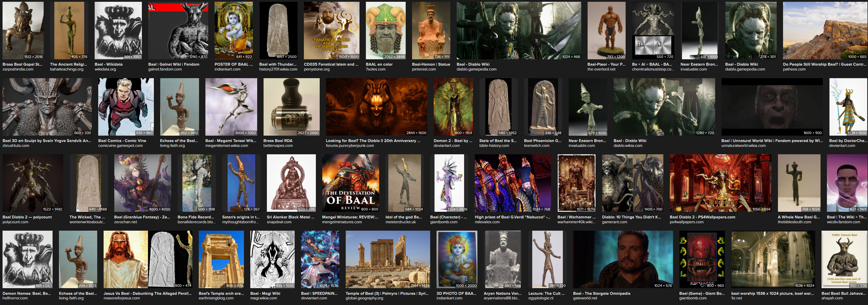Image resolution: width=868 pixels, height=305 pixels.
Task: Click the 4000 × 4000 dimensions label
Action: (159, 209)
